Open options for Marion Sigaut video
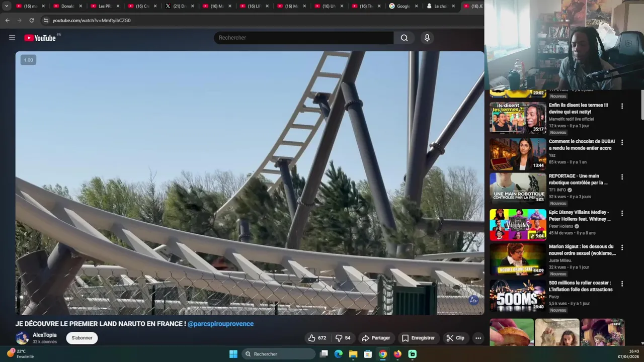Viewport: 644px width, 362px height. point(622,247)
